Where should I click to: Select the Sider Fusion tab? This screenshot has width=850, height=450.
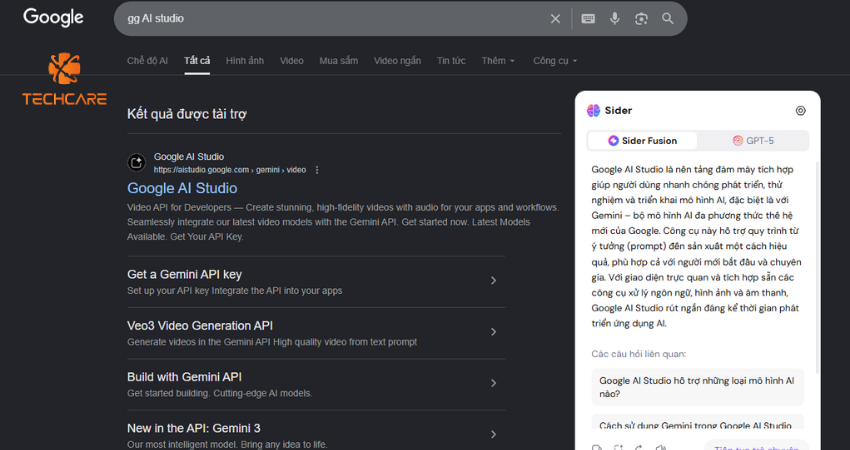[x=642, y=141]
